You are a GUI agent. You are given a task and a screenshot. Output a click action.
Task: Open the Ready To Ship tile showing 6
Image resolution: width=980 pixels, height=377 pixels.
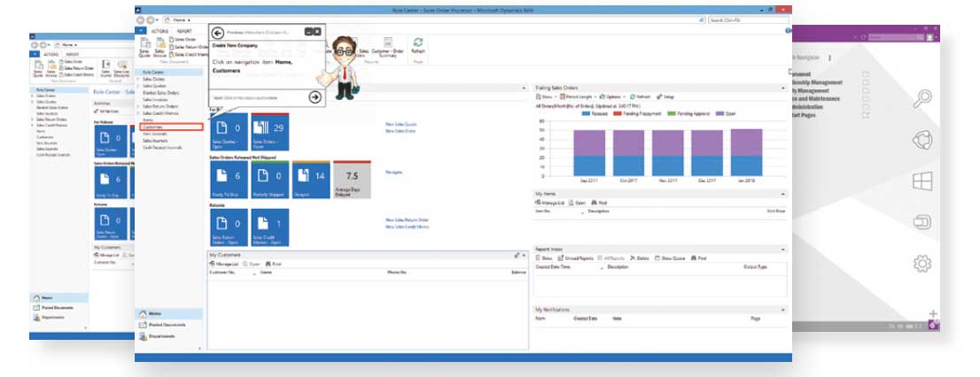coord(229,180)
